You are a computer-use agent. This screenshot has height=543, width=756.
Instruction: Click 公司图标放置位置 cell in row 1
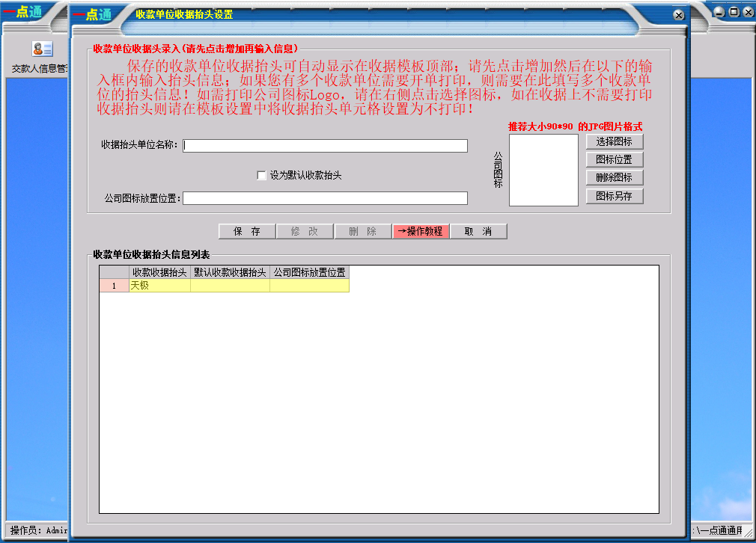(310, 286)
